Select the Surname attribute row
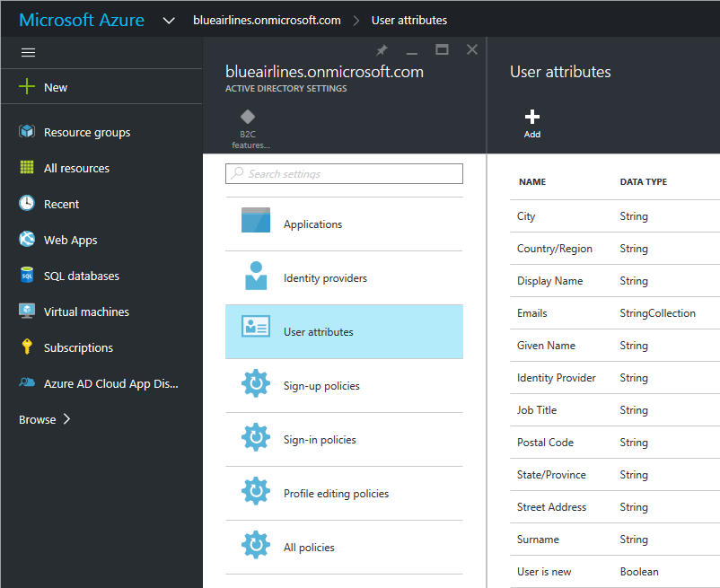 (615, 539)
